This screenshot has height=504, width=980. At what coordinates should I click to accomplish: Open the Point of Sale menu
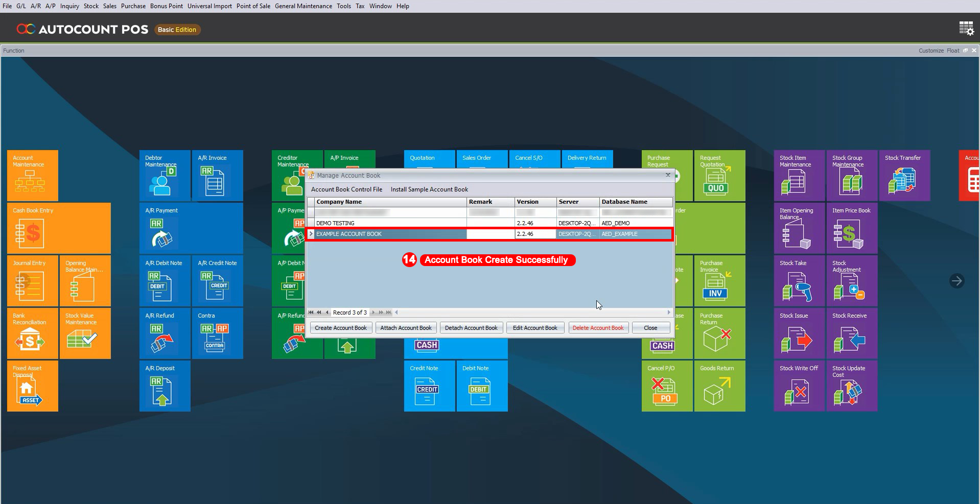(x=253, y=6)
